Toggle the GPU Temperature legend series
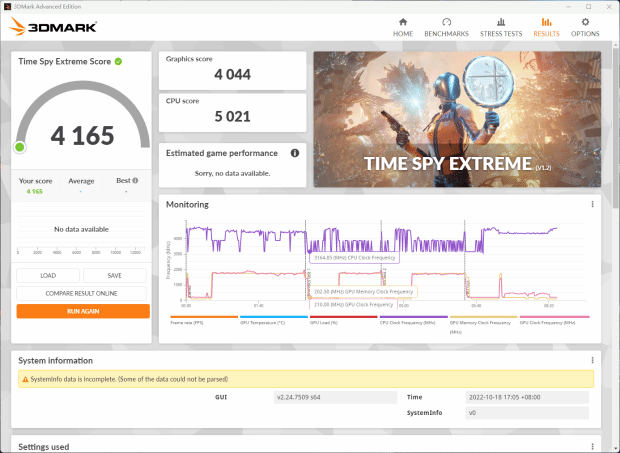The image size is (620, 453). (274, 320)
